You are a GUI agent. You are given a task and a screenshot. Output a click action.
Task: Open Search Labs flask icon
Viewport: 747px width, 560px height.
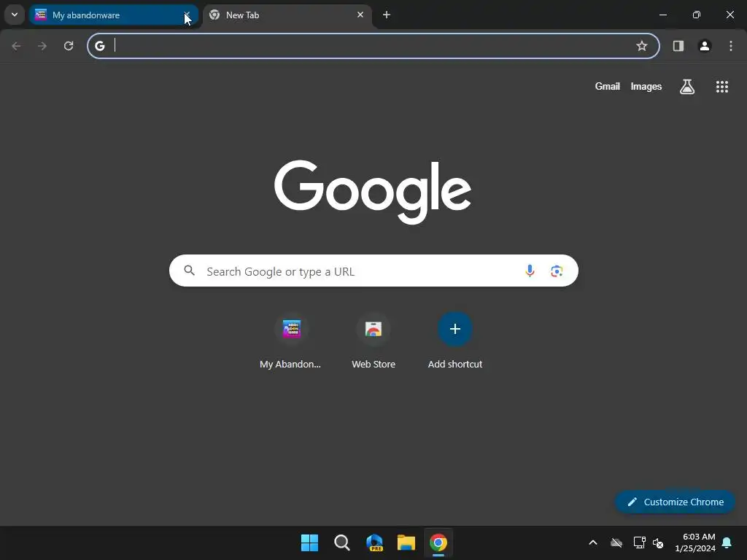(687, 87)
